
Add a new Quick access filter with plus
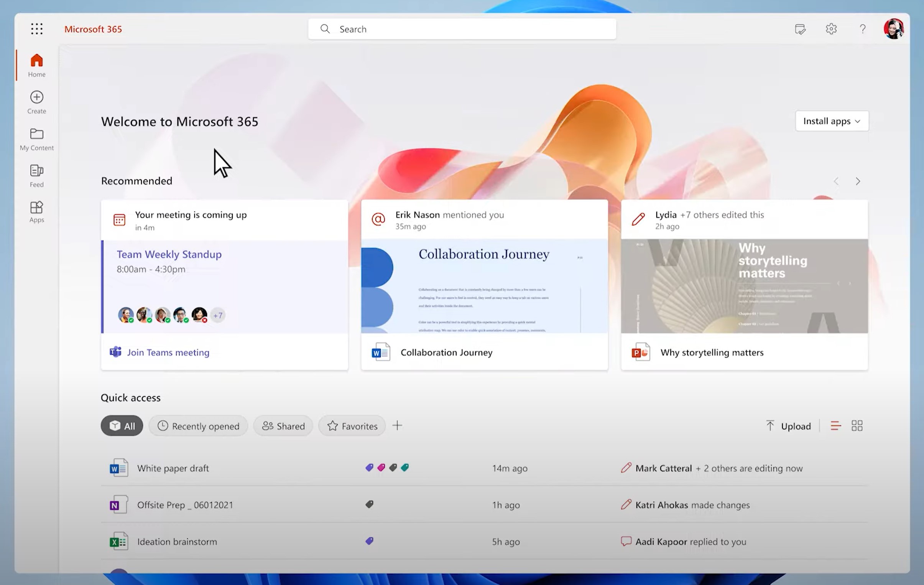coord(397,425)
